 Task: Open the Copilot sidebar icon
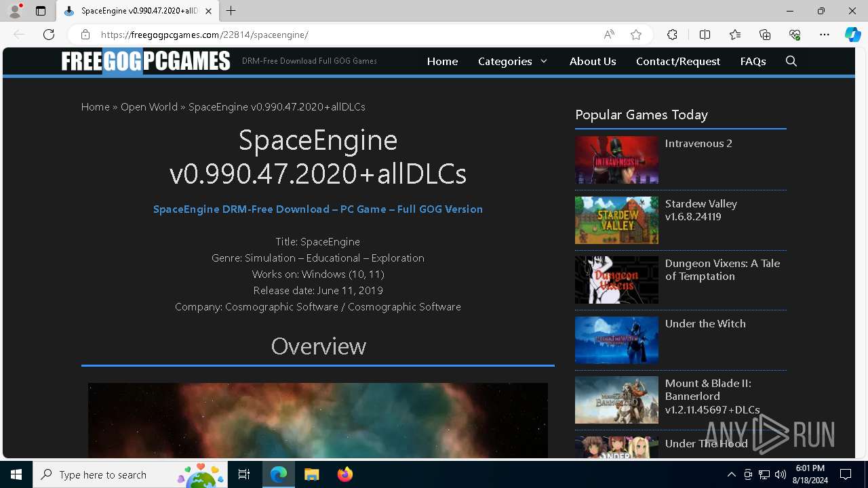point(852,35)
